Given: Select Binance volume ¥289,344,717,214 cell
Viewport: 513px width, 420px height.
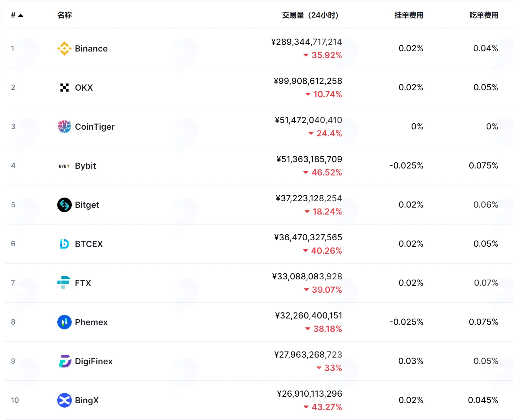Looking at the screenshot, I should (306, 42).
